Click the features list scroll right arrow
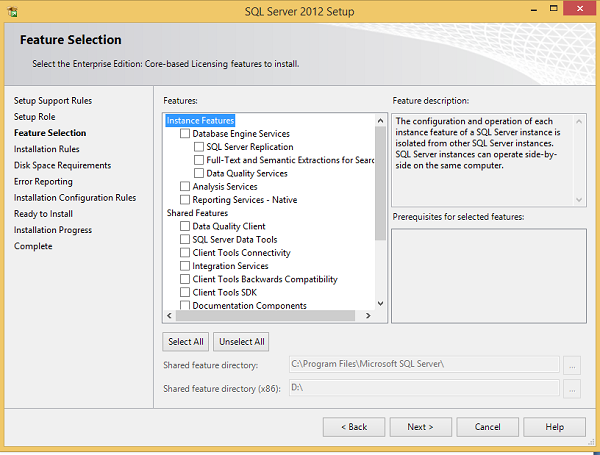 [367, 316]
